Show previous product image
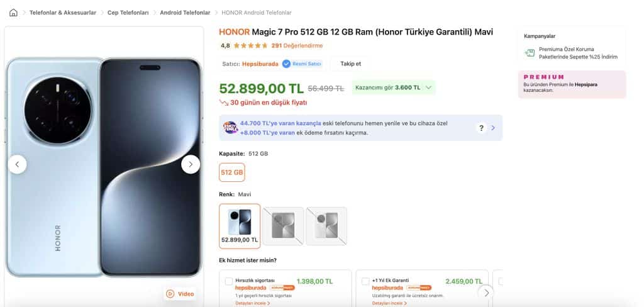The width and height of the screenshot is (644, 307). (x=17, y=164)
